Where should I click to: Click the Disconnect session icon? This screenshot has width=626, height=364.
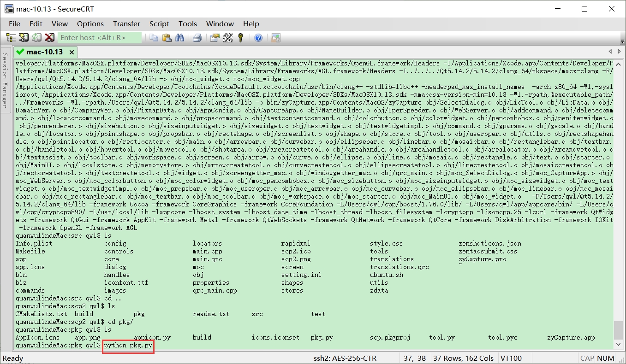49,38
